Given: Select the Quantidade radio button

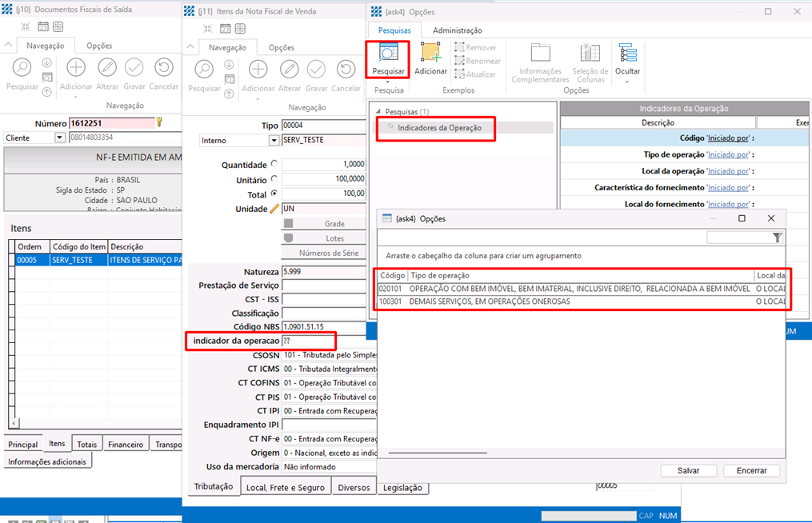Looking at the screenshot, I should [x=274, y=164].
